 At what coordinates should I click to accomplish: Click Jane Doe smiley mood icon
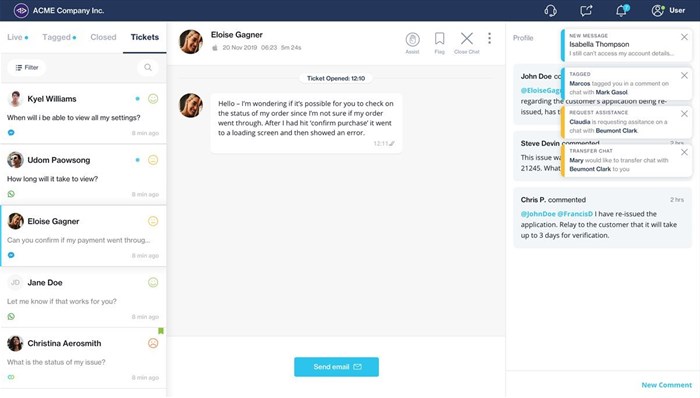153,282
